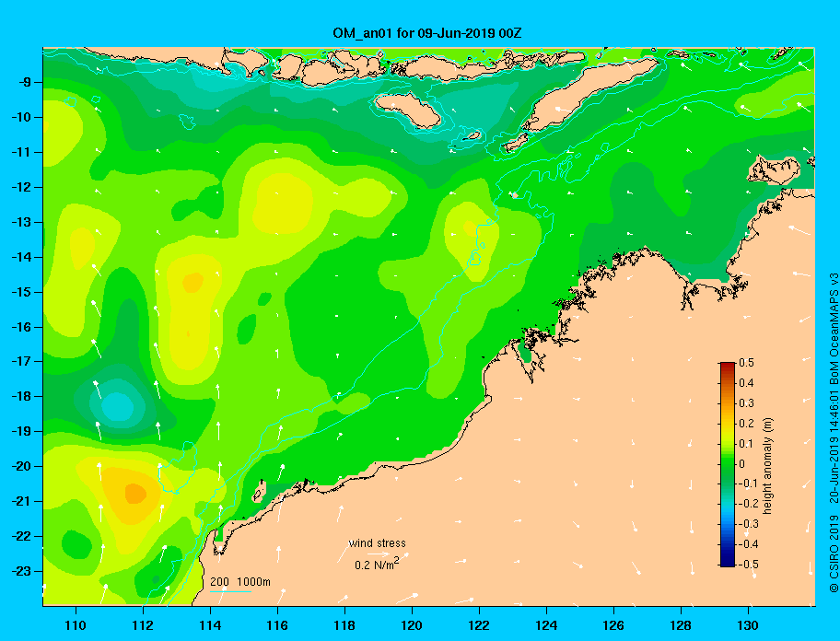Click the longitude label 128
Viewport: 840px width, 641px height.
click(681, 625)
